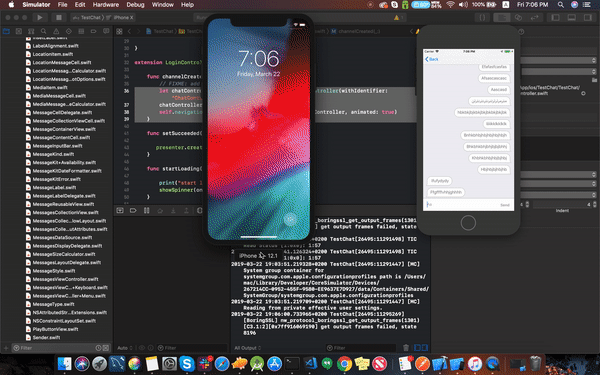Open the Breakpoint navigator

coord(93,31)
